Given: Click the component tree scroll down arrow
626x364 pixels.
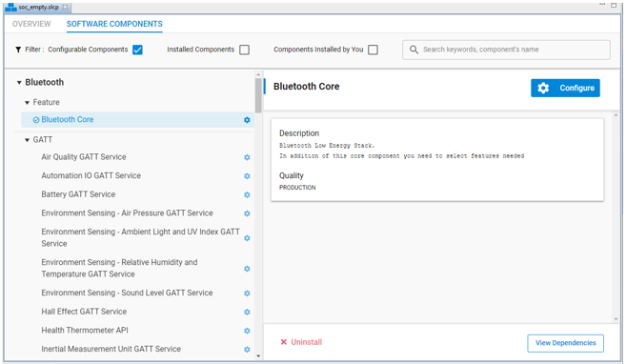Looking at the screenshot, I should click(x=258, y=355).
